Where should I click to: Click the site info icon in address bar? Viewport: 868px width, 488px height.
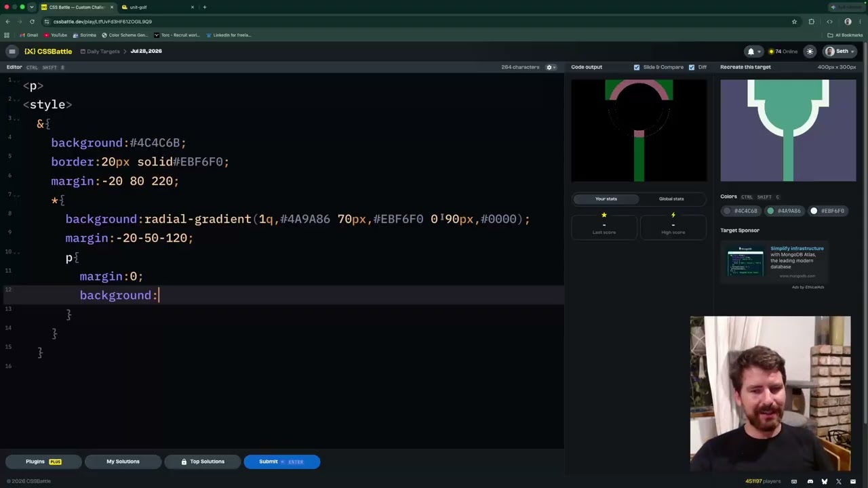(46, 22)
